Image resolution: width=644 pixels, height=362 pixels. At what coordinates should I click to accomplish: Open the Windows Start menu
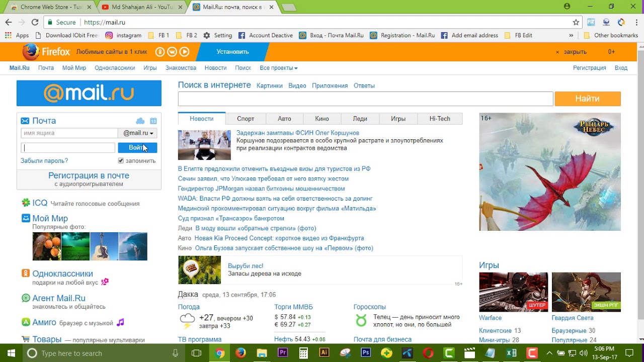pos(10,353)
